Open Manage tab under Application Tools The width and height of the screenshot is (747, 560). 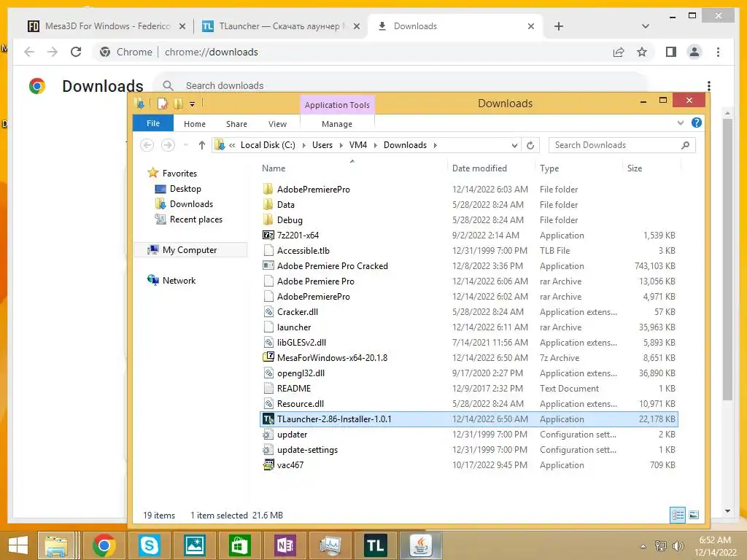(x=337, y=124)
